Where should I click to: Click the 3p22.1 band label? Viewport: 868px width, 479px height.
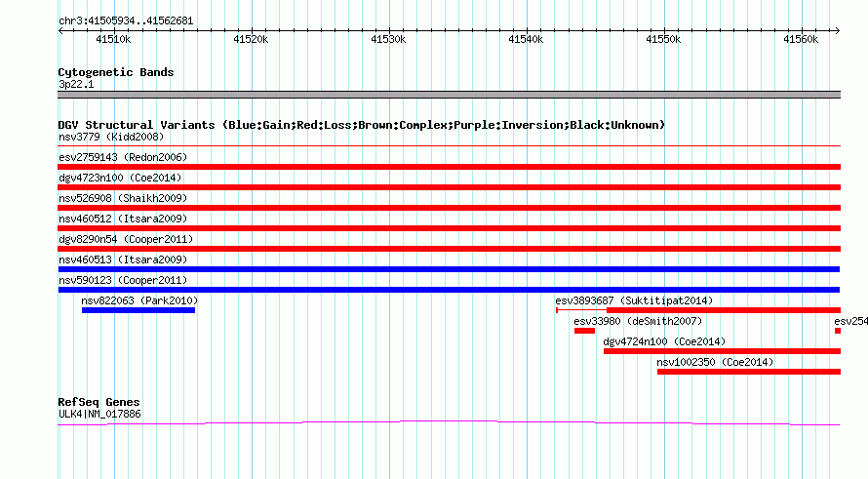(76, 84)
